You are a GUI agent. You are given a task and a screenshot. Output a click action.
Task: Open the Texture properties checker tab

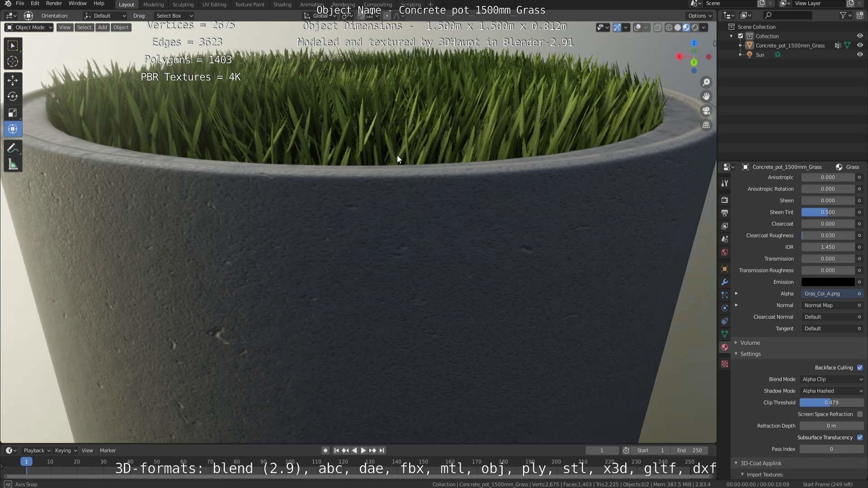click(725, 364)
